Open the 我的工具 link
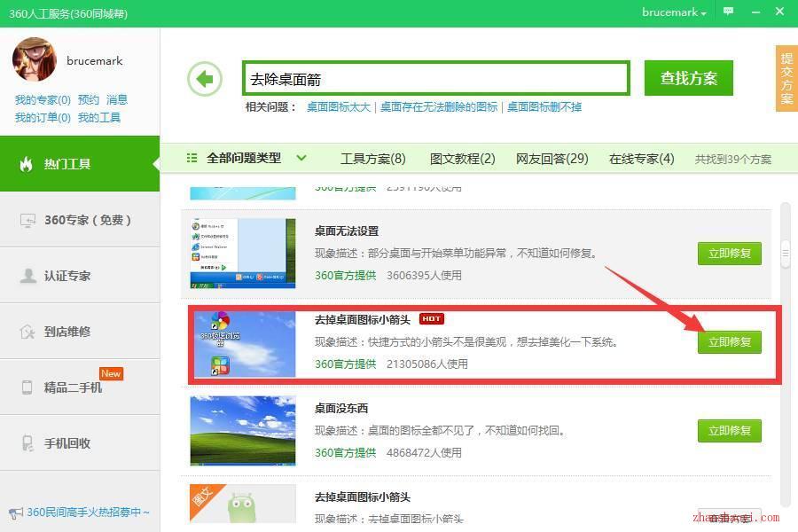Screen dimensions: 798x532 coord(99,118)
